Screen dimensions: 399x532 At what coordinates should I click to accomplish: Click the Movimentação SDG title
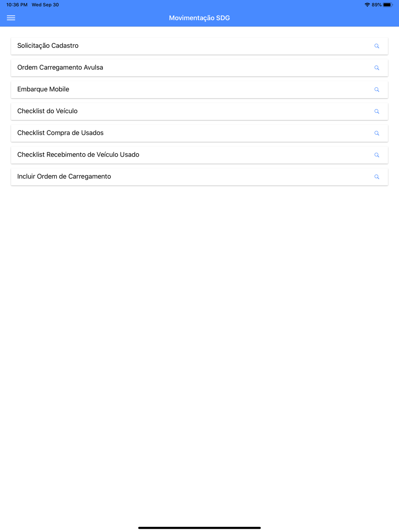coord(199,18)
